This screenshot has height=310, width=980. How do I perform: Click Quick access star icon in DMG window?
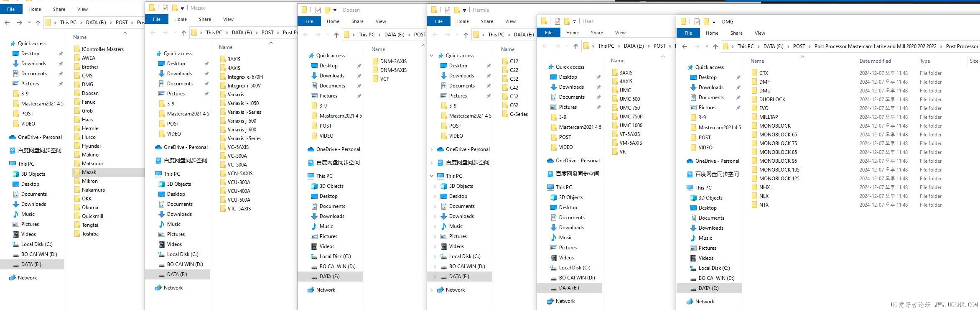[x=690, y=67]
